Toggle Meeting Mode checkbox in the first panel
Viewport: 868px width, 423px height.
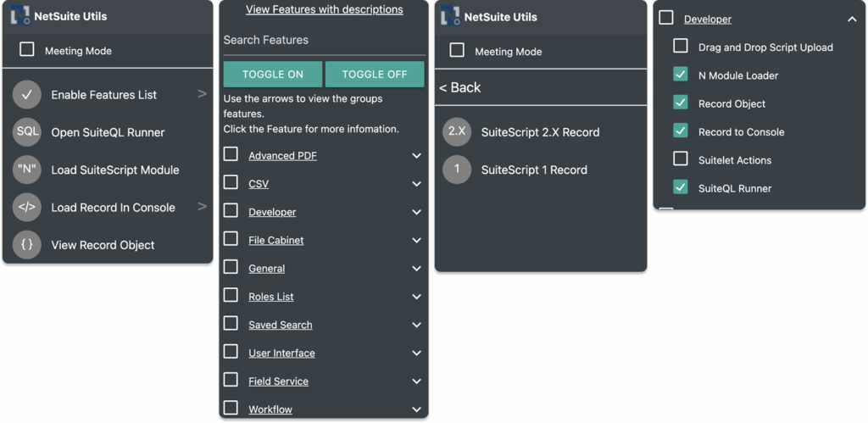(26, 50)
